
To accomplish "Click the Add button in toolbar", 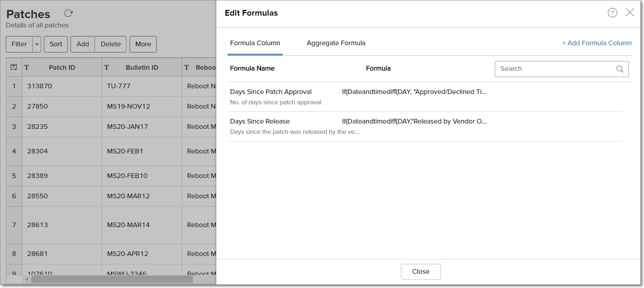I will (83, 44).
